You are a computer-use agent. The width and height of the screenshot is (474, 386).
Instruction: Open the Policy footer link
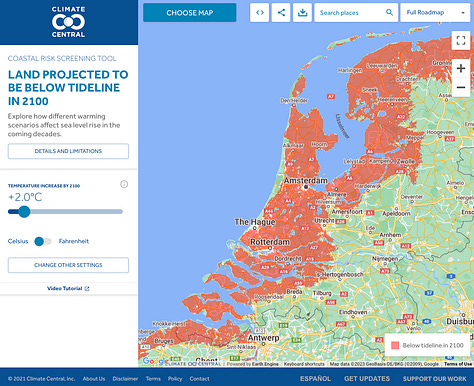tap(175, 379)
